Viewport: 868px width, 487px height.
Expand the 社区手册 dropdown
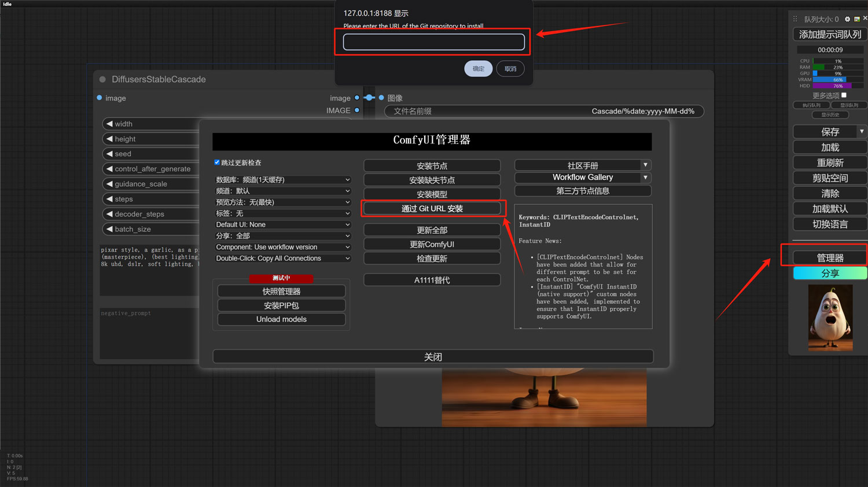click(645, 165)
